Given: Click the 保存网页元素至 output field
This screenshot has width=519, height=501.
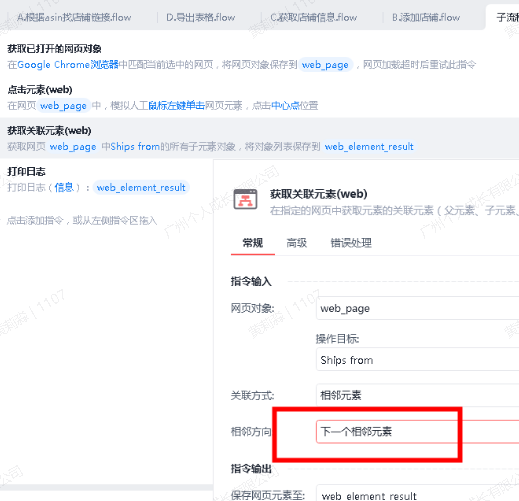Looking at the screenshot, I should 417,495.
